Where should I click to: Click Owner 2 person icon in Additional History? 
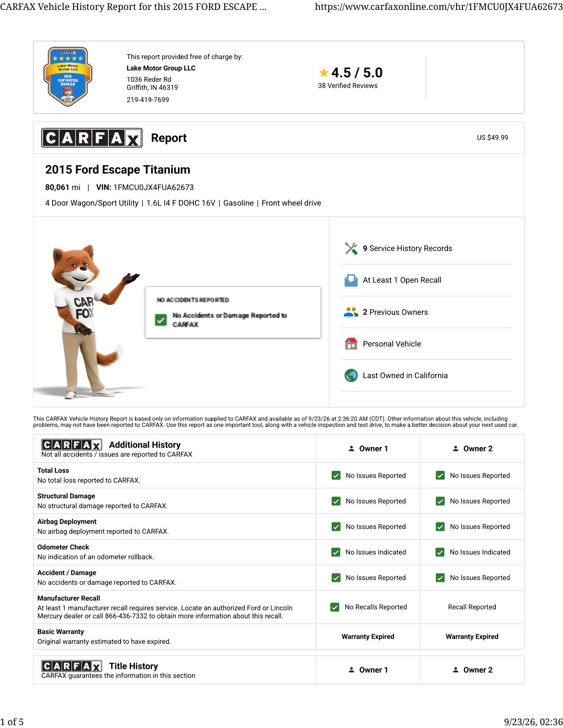[x=456, y=449]
